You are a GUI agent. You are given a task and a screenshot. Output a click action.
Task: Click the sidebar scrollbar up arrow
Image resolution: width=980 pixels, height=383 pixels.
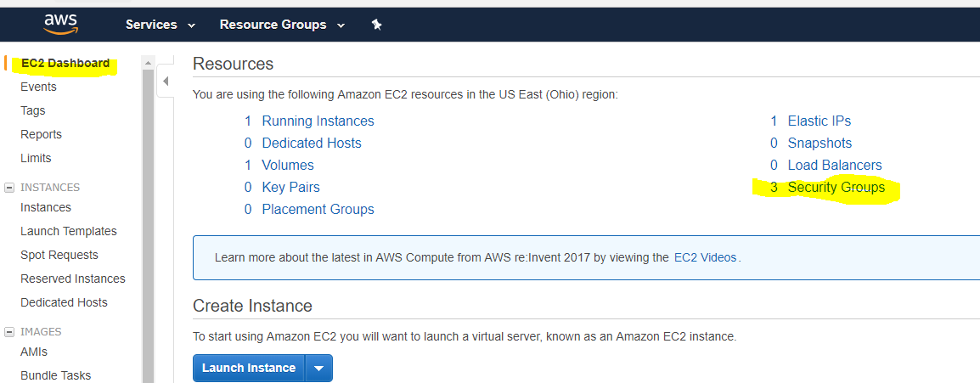pos(148,63)
